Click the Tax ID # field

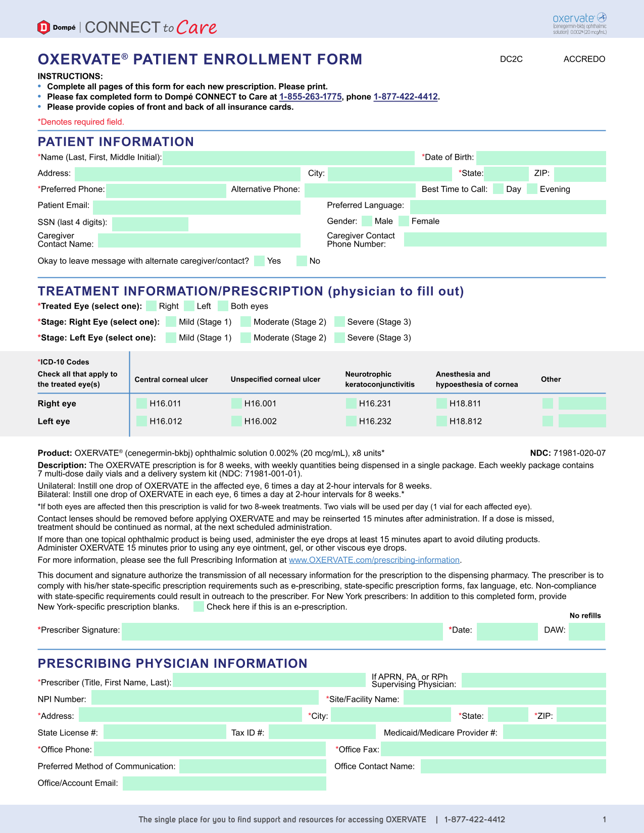(x=322, y=731)
